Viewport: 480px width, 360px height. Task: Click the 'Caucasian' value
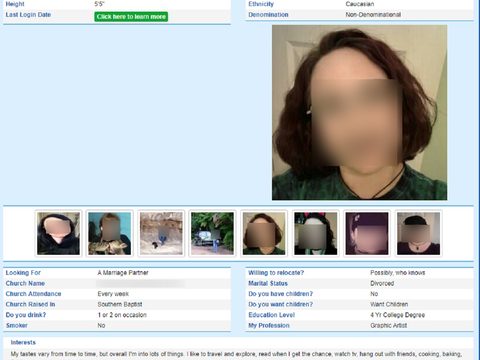[360, 4]
